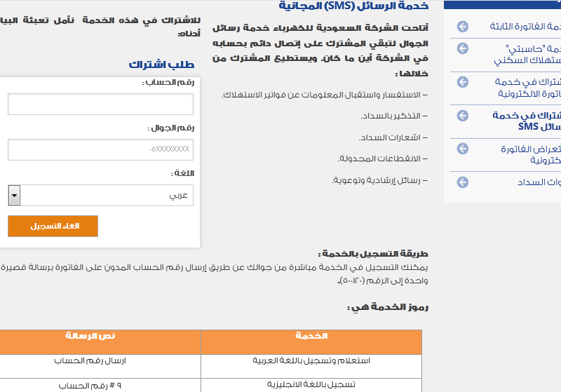The image size is (561, 392).
Task: Click the الخدمة table column header
Action: click(x=311, y=342)
